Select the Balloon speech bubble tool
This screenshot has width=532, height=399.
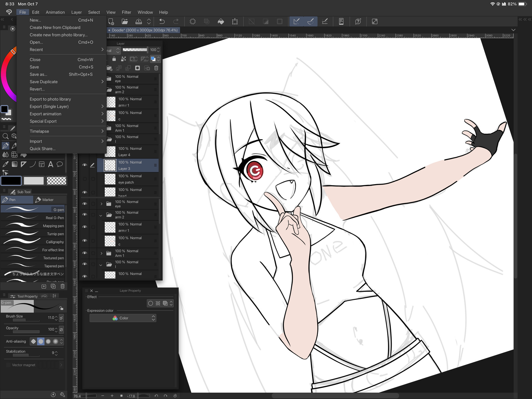point(60,164)
